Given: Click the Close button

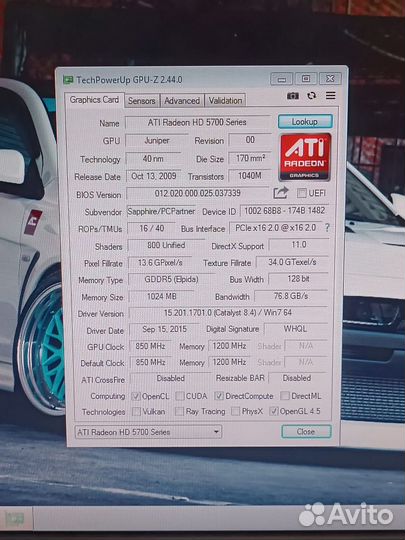Looking at the screenshot, I should [x=306, y=432].
